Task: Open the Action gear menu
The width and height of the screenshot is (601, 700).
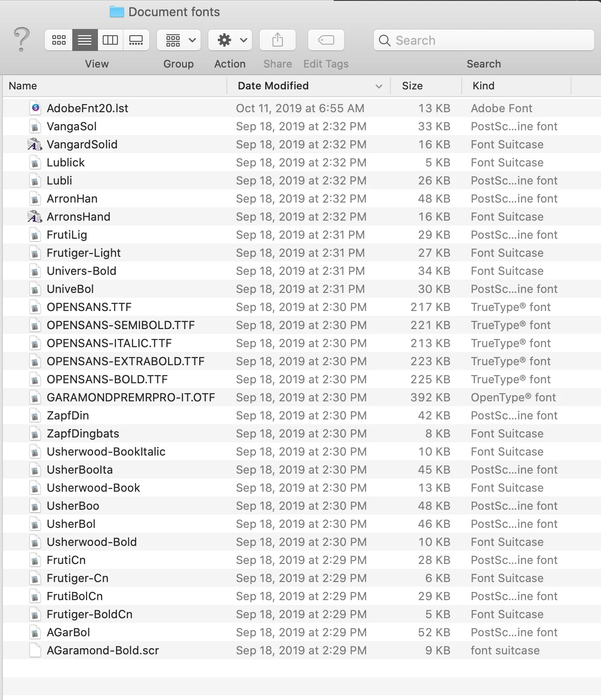Action: pyautogui.click(x=230, y=40)
